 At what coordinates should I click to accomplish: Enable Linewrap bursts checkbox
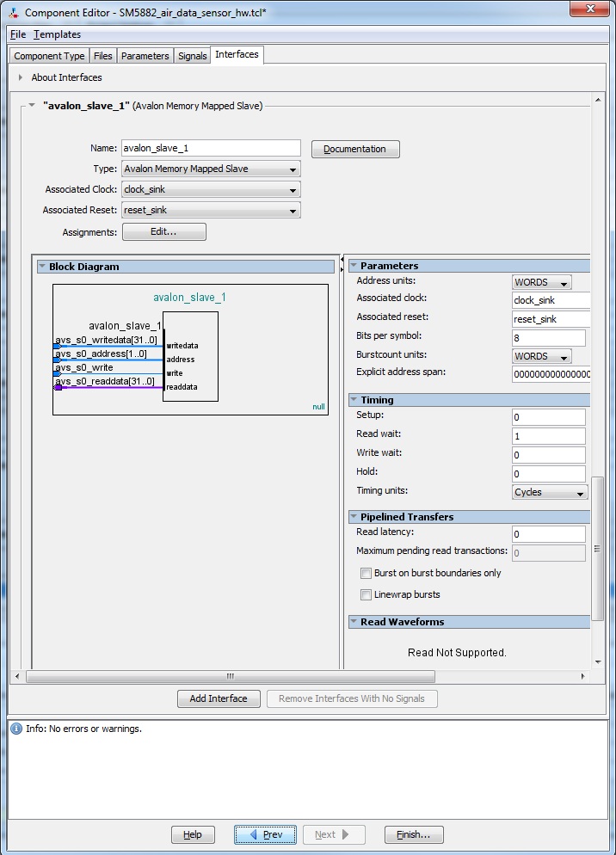[367, 595]
